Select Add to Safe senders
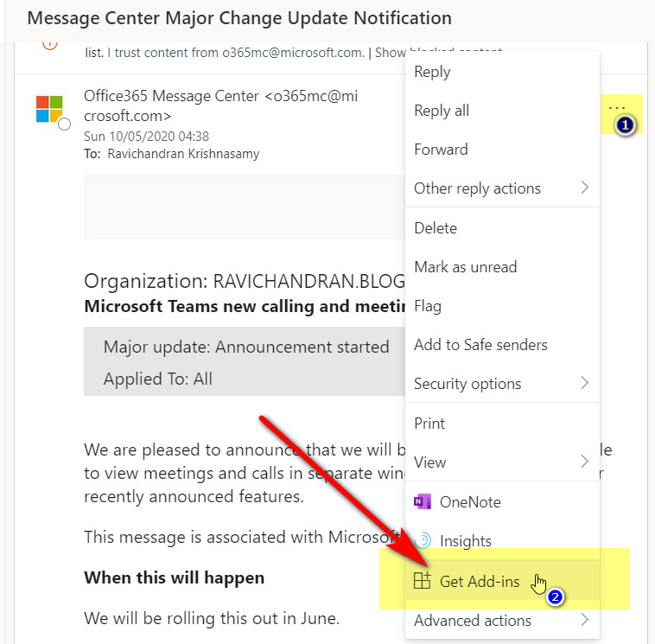The height and width of the screenshot is (644, 655). (480, 345)
